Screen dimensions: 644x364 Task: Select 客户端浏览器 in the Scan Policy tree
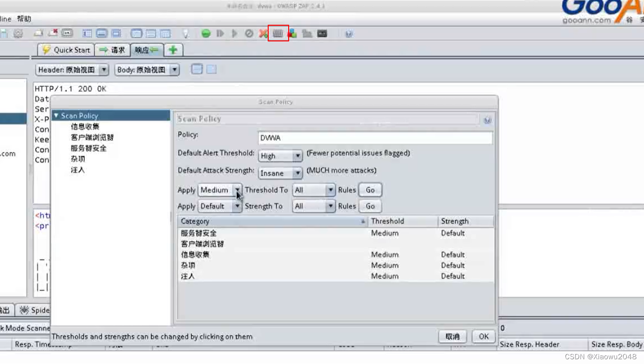pos(92,138)
